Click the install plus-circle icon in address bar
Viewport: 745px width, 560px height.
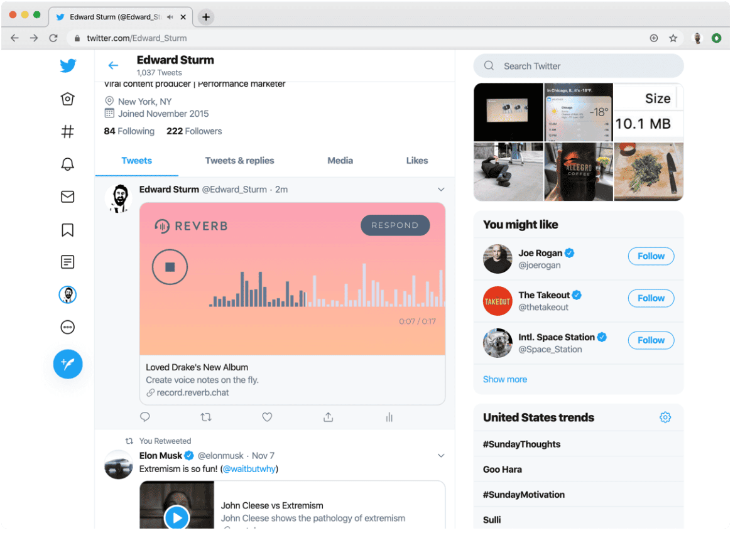(x=654, y=38)
